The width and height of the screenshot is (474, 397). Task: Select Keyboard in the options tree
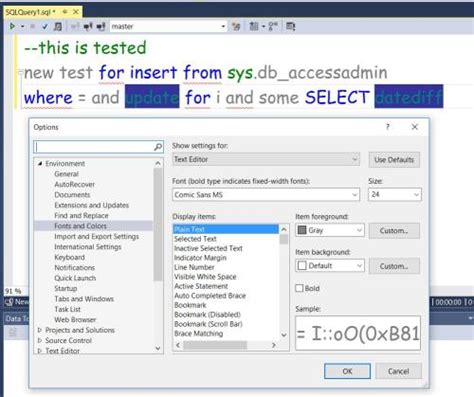[69, 257]
